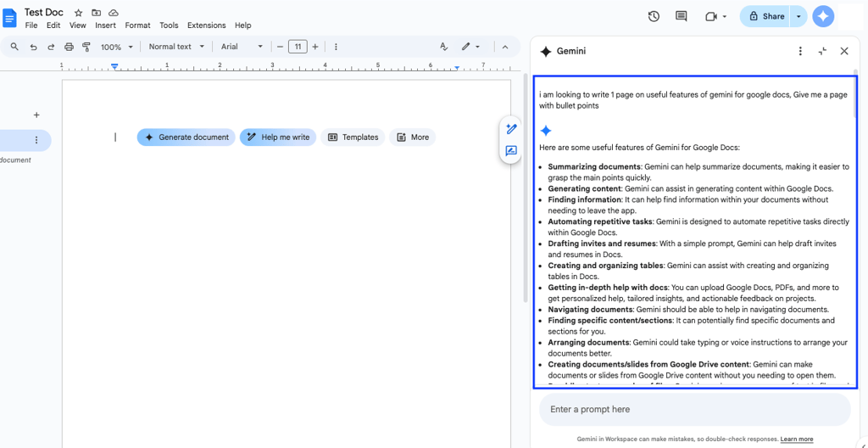Viewport: 868px width, 448px height.
Task: Open Gemini panel more options menu
Action: click(800, 52)
